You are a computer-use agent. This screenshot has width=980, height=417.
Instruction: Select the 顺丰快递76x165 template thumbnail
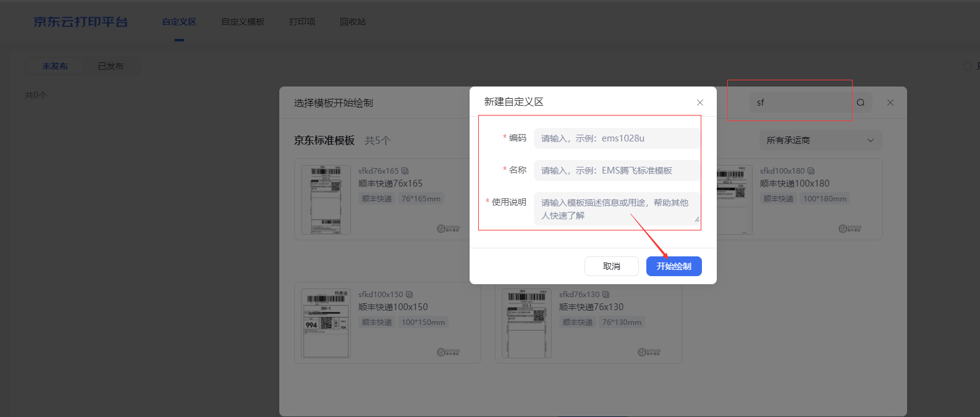click(326, 200)
